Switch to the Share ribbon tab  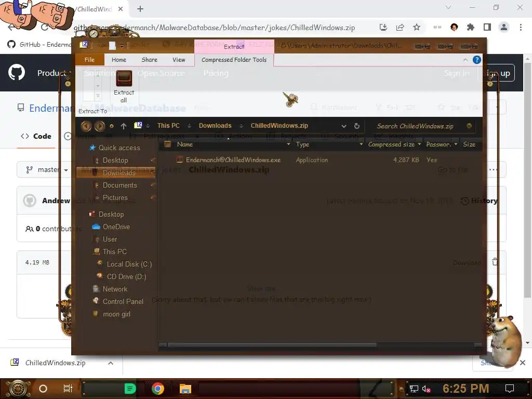coord(149,60)
